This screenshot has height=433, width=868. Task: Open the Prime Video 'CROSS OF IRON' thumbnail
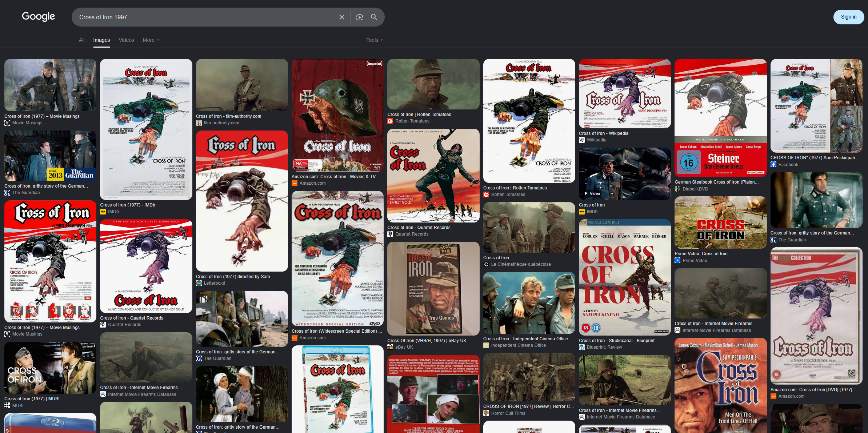pyautogui.click(x=721, y=222)
